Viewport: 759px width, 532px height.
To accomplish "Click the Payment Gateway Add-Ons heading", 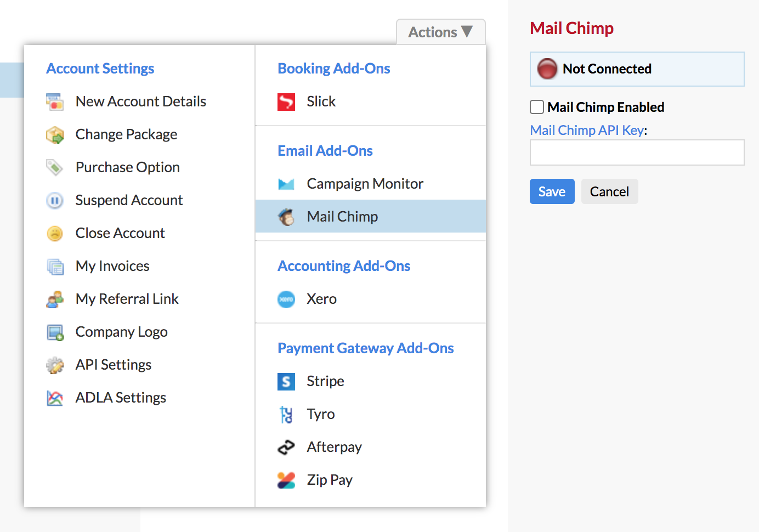I will pos(366,348).
